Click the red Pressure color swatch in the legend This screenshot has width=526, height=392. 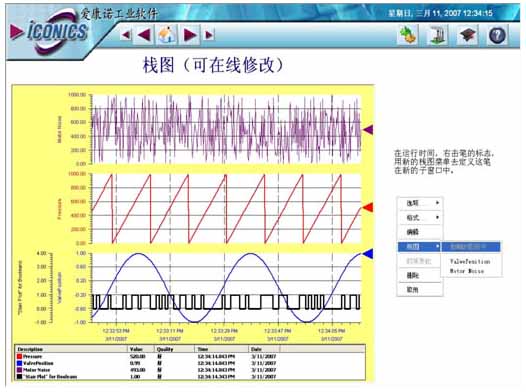click(x=19, y=356)
